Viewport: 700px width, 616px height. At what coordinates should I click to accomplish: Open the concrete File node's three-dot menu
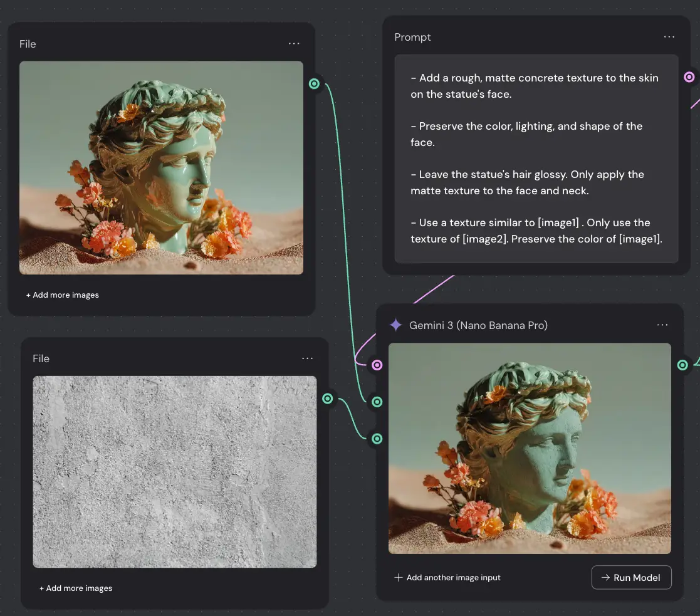(x=307, y=358)
